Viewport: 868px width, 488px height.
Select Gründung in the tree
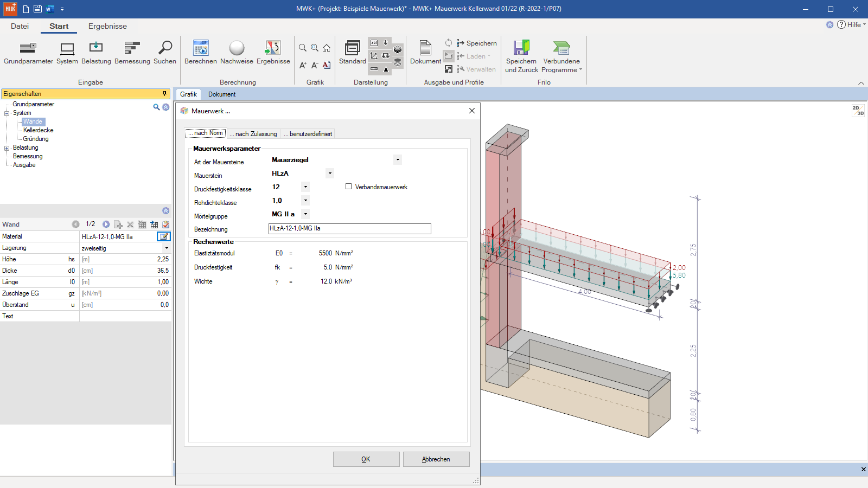click(x=36, y=139)
